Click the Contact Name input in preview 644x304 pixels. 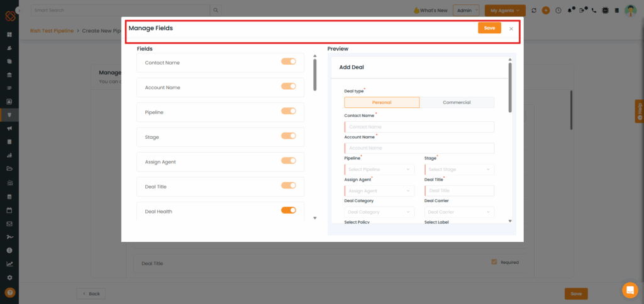(419, 127)
